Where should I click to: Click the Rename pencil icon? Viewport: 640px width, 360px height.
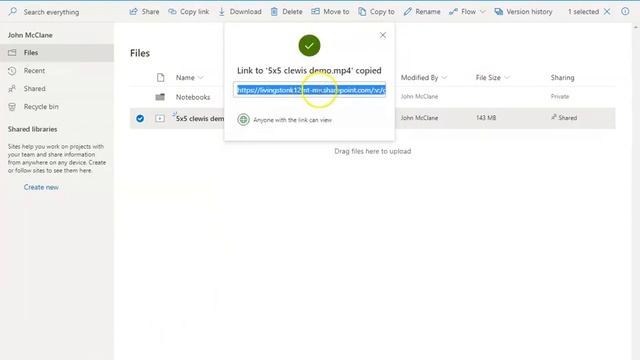[x=407, y=11]
